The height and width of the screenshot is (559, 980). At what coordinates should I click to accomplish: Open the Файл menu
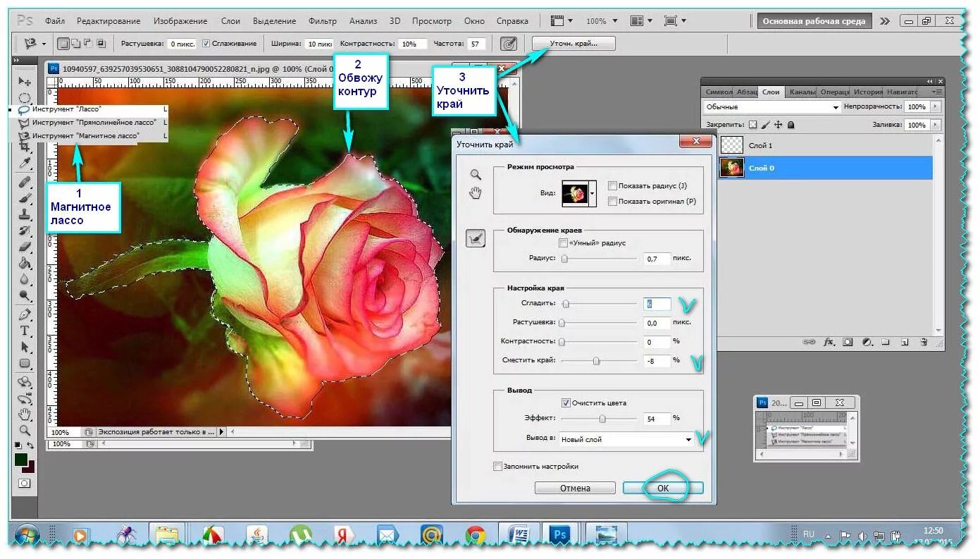pos(54,21)
